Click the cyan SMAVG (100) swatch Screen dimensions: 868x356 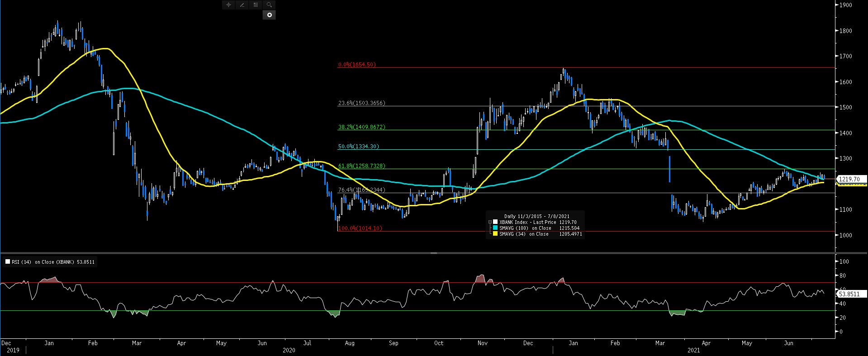(495, 228)
